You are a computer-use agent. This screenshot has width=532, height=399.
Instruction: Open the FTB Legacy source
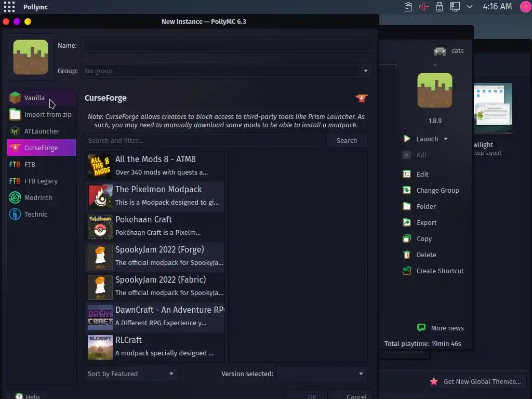[x=42, y=181]
